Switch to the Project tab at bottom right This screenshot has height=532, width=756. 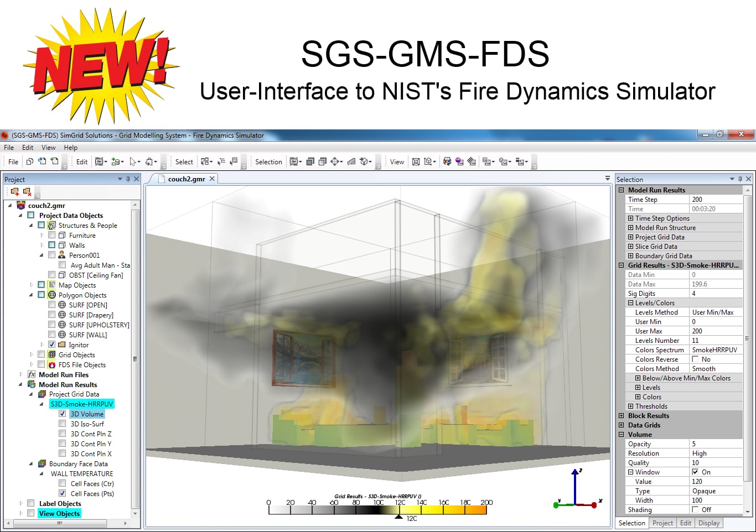pyautogui.click(x=662, y=523)
